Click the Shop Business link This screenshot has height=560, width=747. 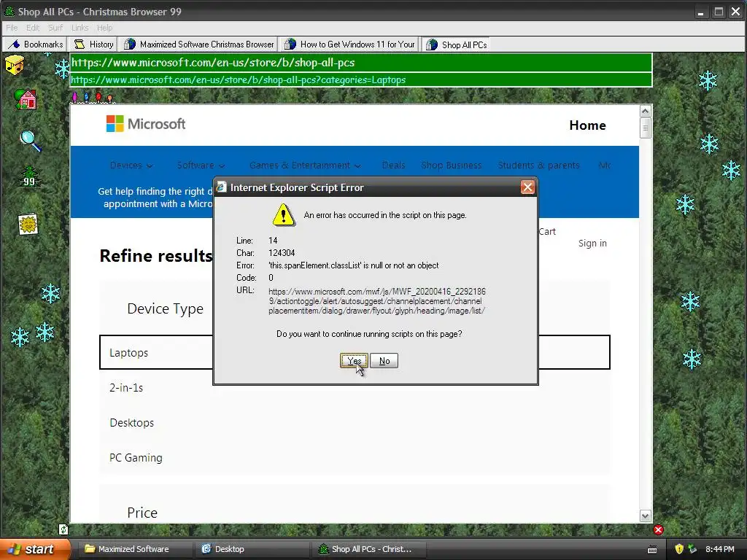click(x=451, y=166)
